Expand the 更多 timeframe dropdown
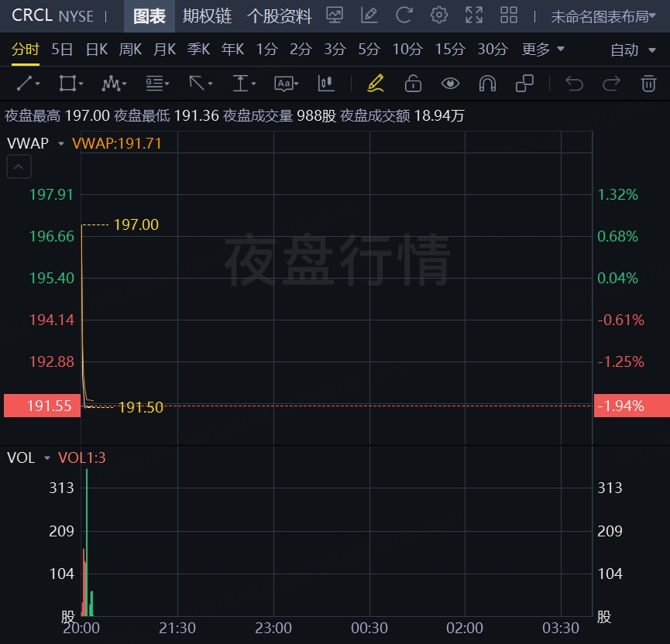This screenshot has height=644, width=670. tap(543, 50)
